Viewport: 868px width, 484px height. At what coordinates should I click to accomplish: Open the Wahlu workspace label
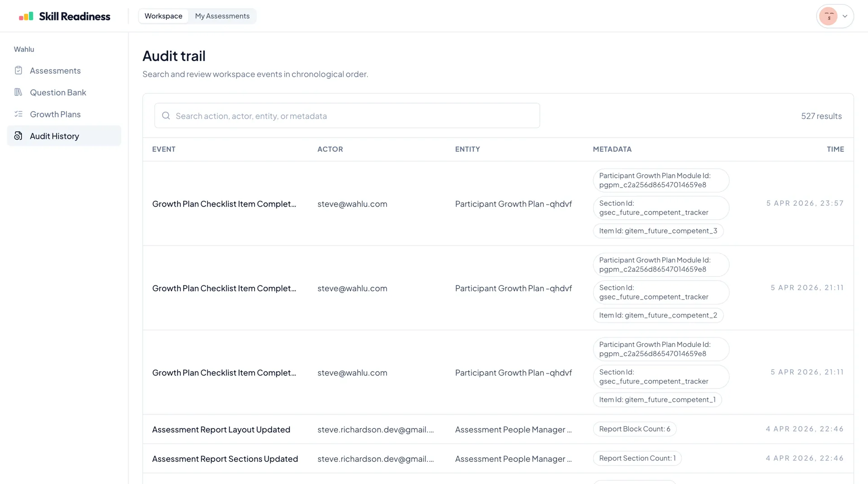coord(24,49)
